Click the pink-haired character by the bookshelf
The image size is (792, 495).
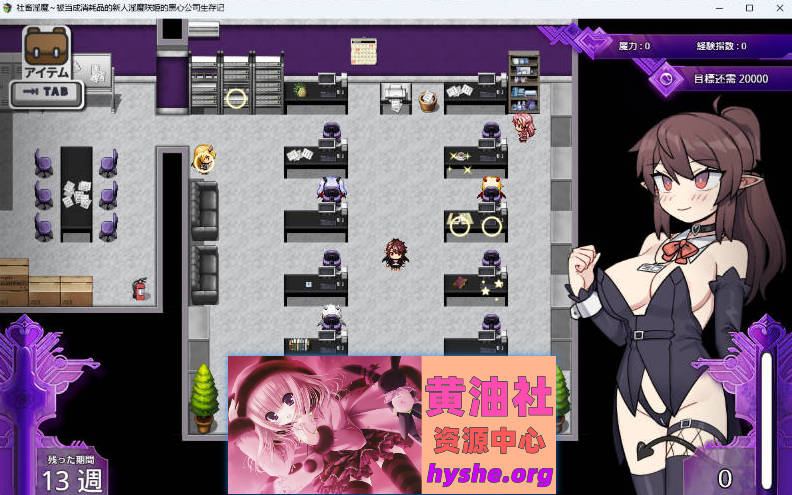[x=522, y=126]
